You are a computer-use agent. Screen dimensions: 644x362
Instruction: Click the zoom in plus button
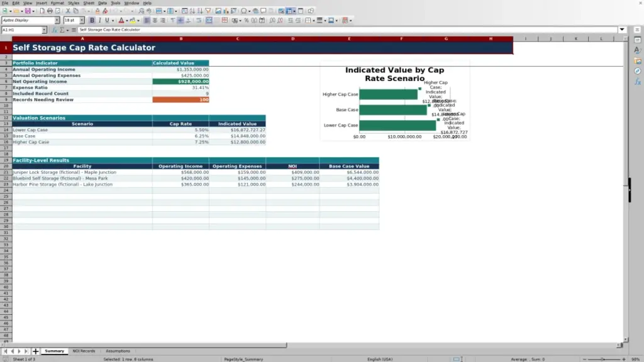[624, 359]
